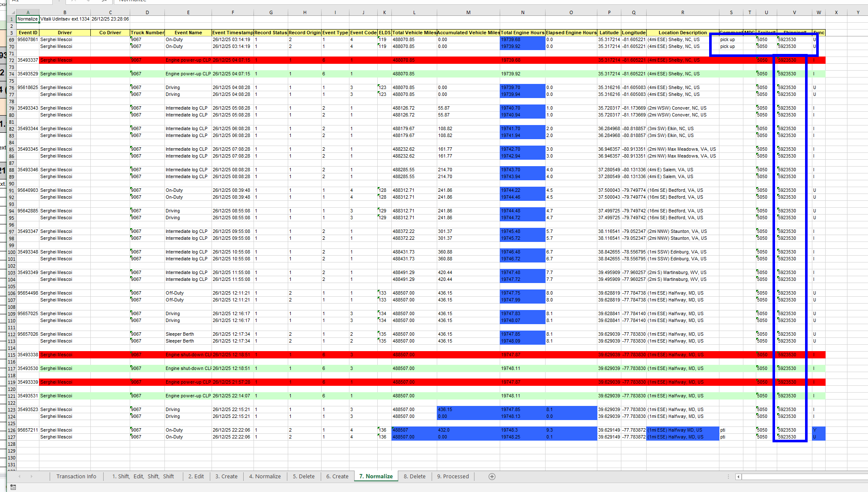Image resolution: width=868 pixels, height=492 pixels.
Task: Click the Event Timestamp header cell
Action: point(233,33)
